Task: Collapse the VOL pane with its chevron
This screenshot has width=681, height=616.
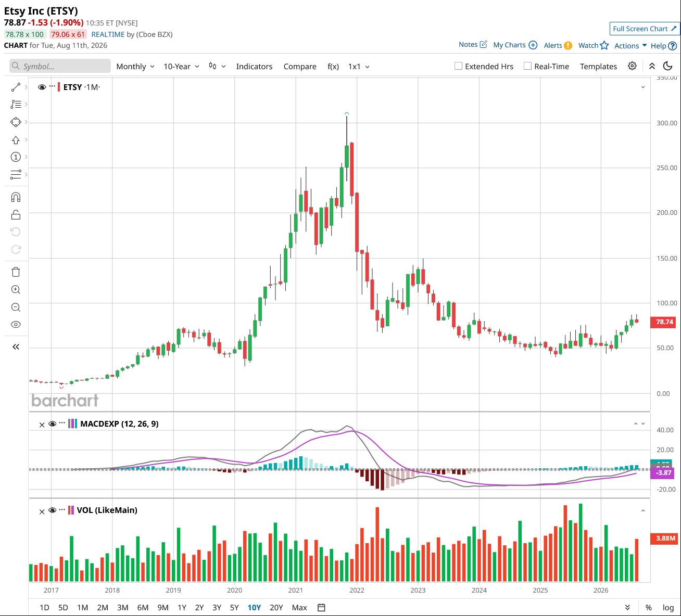Action: tap(643, 510)
